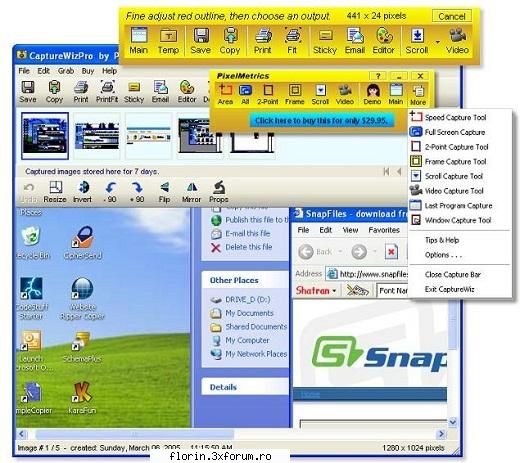The height and width of the screenshot is (463, 520).
Task: Click PrintFit in CaptureWizPro toolbar
Action: (107, 91)
